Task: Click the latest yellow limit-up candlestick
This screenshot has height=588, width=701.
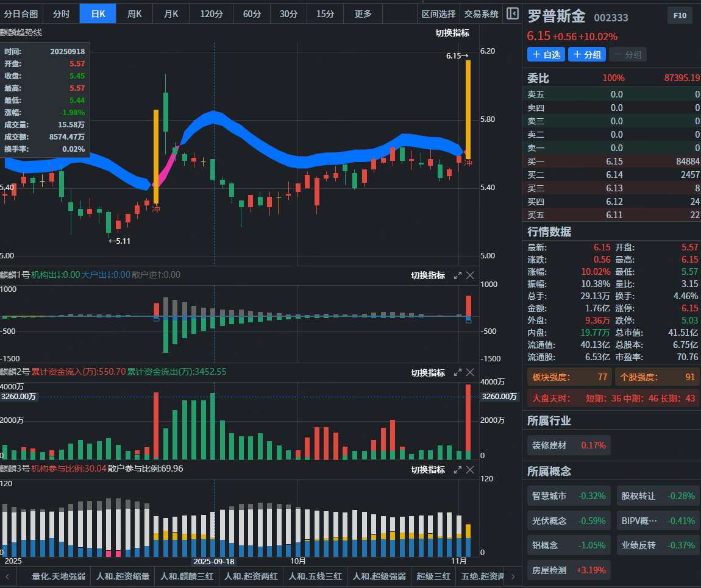Action: coord(468,110)
